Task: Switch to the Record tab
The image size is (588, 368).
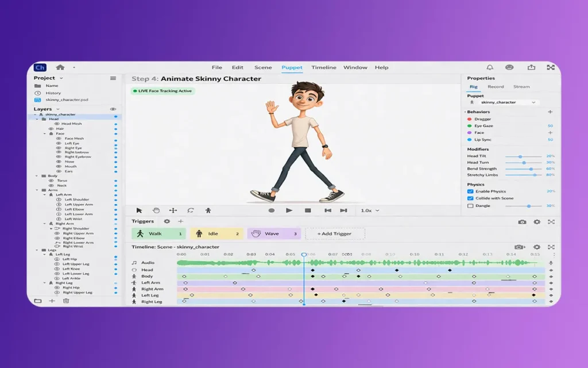Action: pos(496,87)
